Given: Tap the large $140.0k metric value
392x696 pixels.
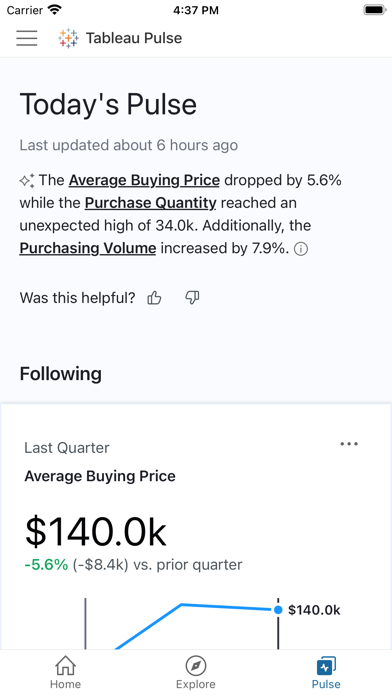Looking at the screenshot, I should pyautogui.click(x=95, y=531).
